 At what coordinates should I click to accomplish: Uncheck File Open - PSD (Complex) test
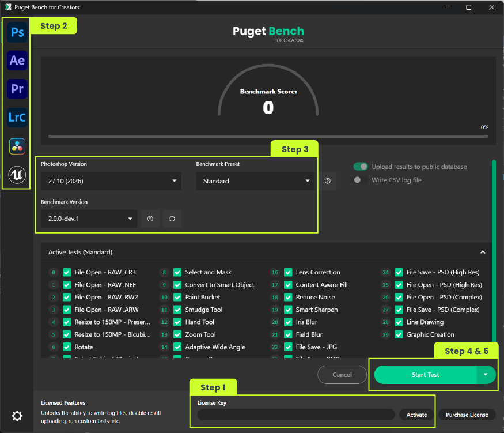[399, 298]
